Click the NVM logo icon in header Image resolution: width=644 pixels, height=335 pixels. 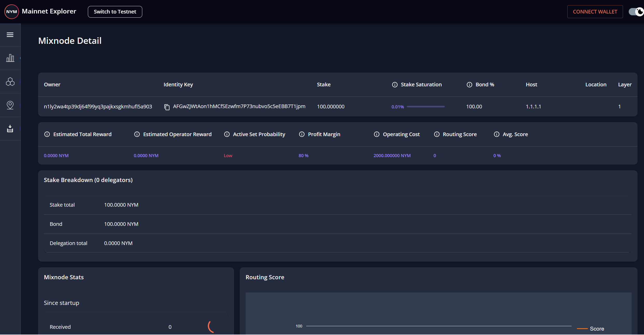click(x=11, y=11)
